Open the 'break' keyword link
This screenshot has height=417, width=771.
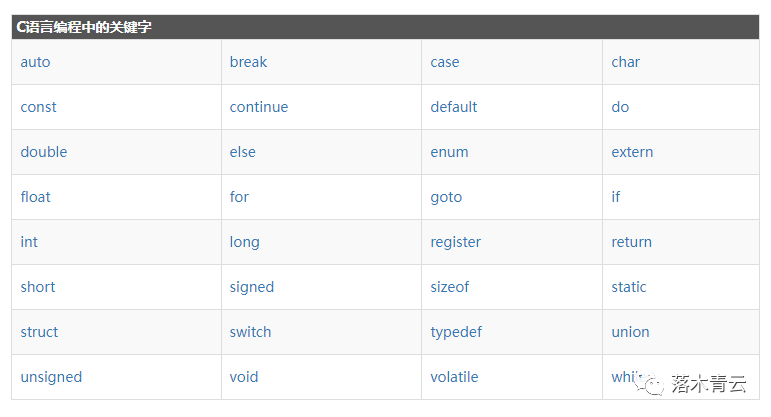[248, 62]
